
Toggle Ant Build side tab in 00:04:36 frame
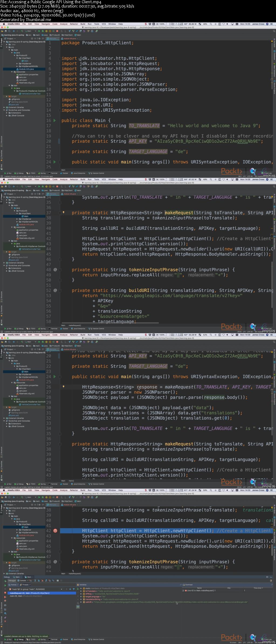pos(274,354)
